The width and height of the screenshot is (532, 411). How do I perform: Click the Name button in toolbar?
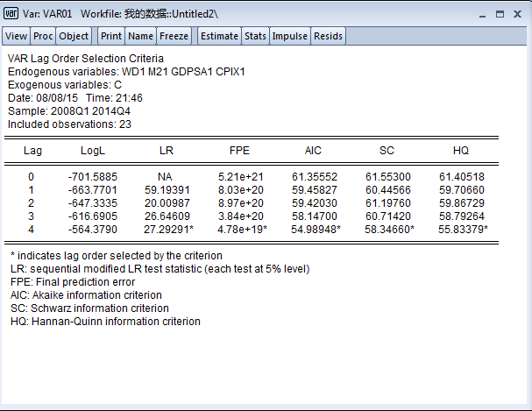pos(140,36)
